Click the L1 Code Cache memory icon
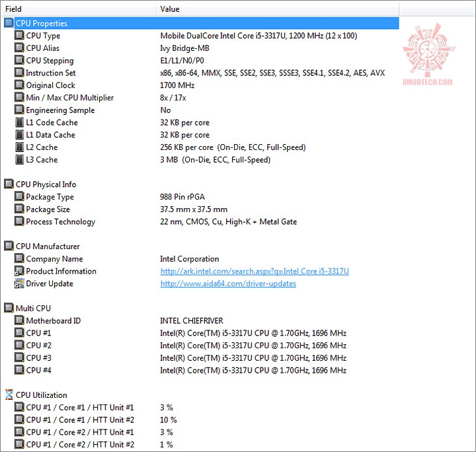Image resolution: width=476 pixels, height=452 pixels. 19,122
